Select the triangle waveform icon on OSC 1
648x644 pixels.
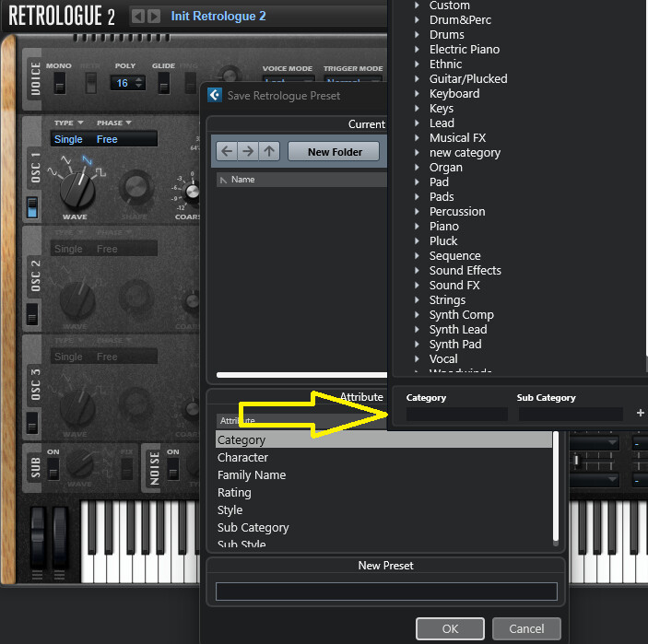(65, 159)
